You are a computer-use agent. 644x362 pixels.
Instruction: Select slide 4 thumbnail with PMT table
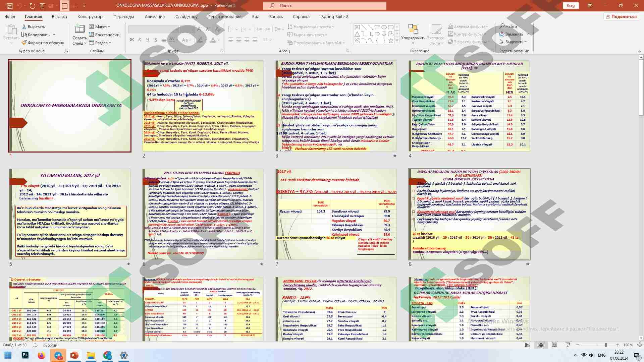pos(469,106)
